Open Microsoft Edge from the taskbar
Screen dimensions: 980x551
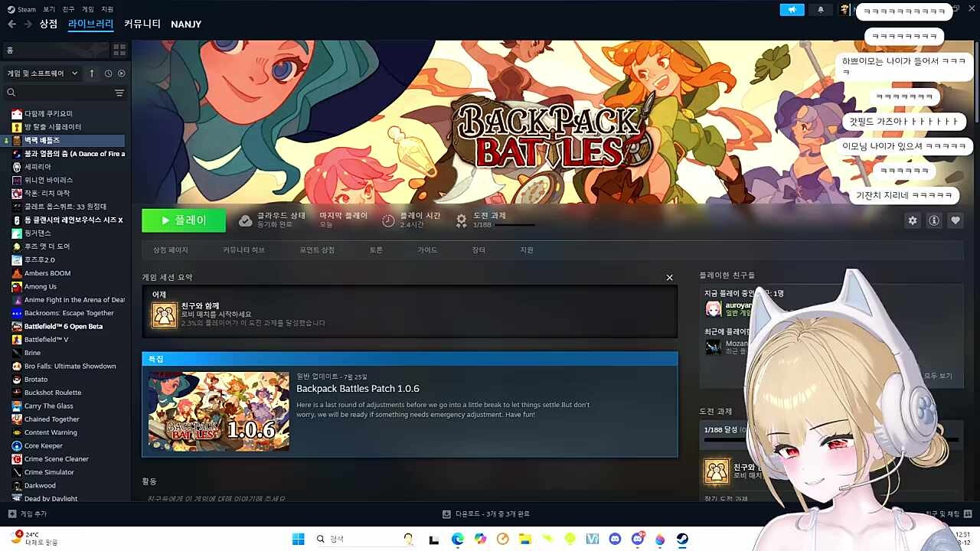457,539
